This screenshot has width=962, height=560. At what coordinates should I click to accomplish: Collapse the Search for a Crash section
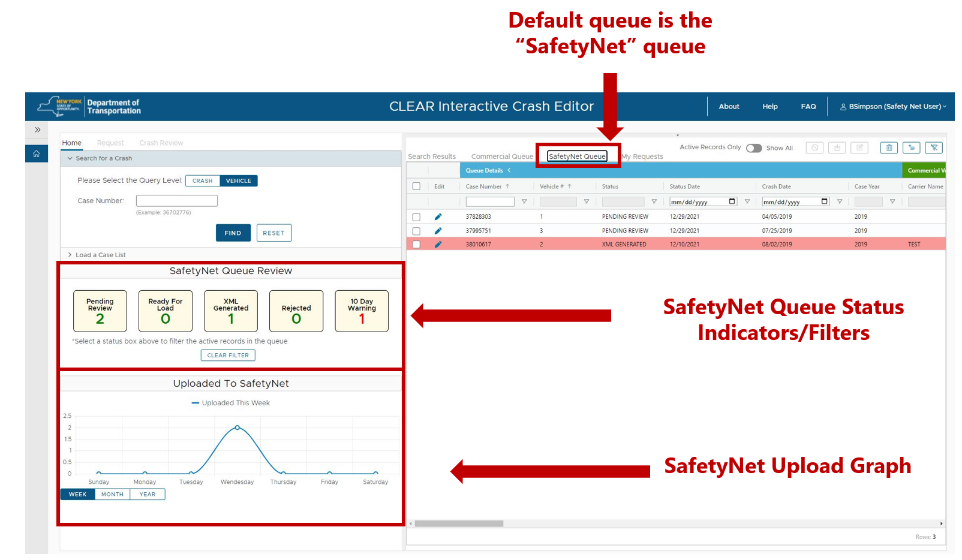point(70,158)
